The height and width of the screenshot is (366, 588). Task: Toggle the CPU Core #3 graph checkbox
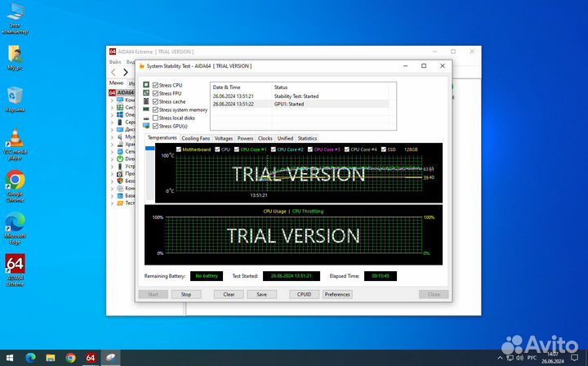(x=310, y=150)
